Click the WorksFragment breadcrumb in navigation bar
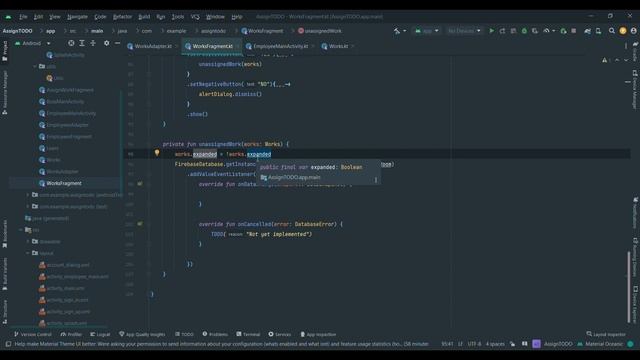Screen dimensions: 640x360 coord(262,31)
